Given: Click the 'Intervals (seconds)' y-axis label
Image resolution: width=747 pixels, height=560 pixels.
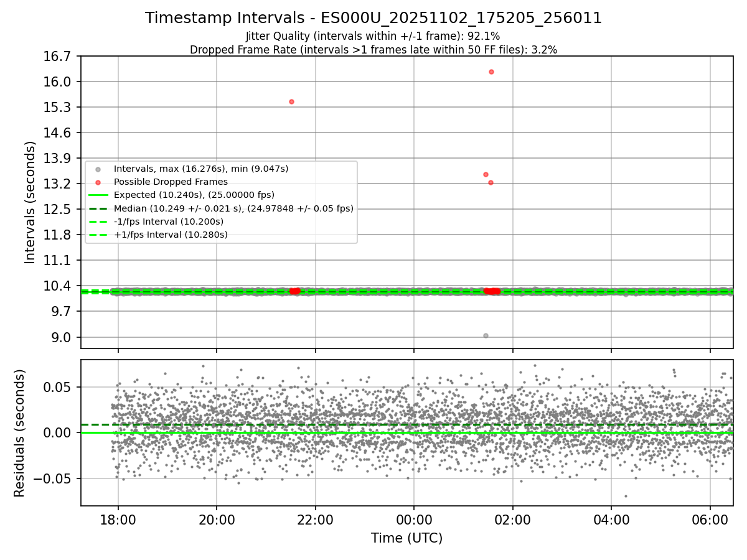Looking at the screenshot, I should click(x=30, y=202).
